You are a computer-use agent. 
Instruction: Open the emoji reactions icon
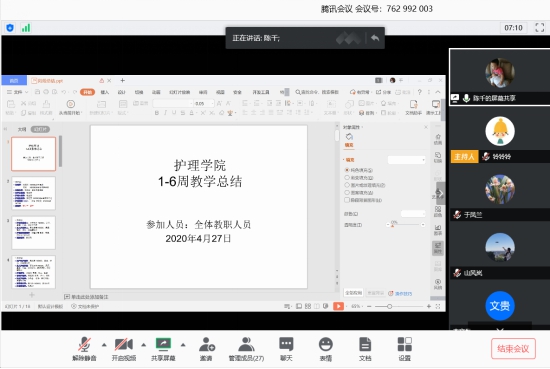tap(326, 344)
